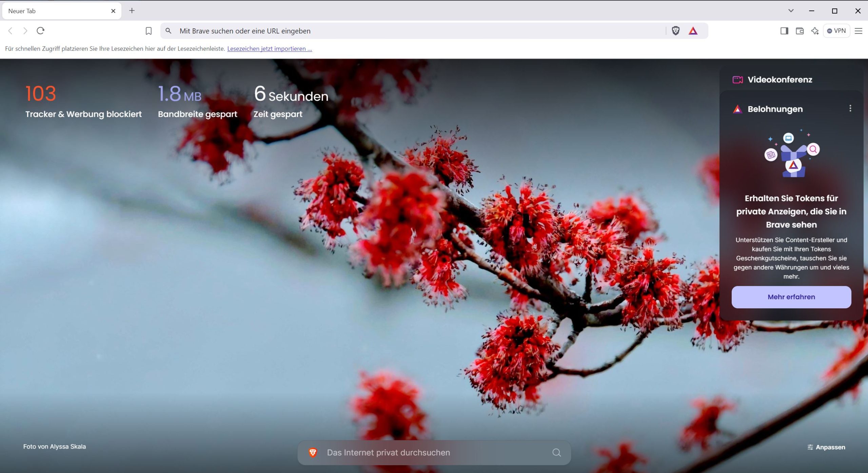
Task: Reload the page with refresh icon
Action: coord(40,31)
